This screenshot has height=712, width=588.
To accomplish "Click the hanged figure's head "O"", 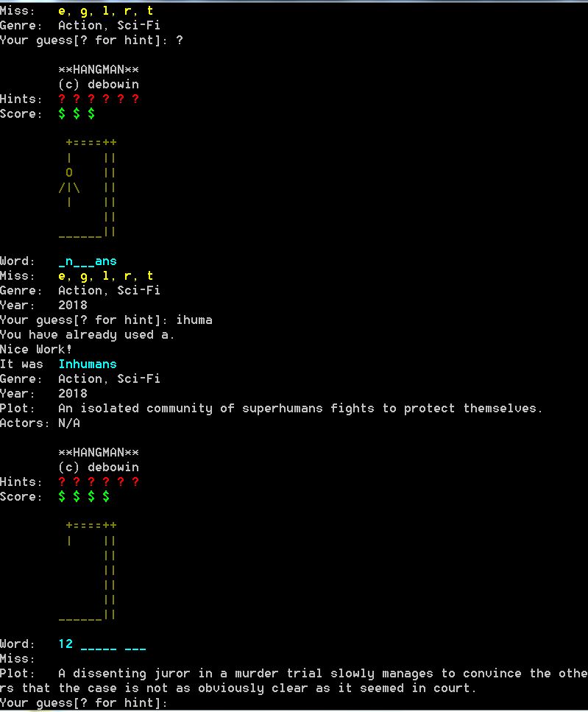I will tap(69, 172).
